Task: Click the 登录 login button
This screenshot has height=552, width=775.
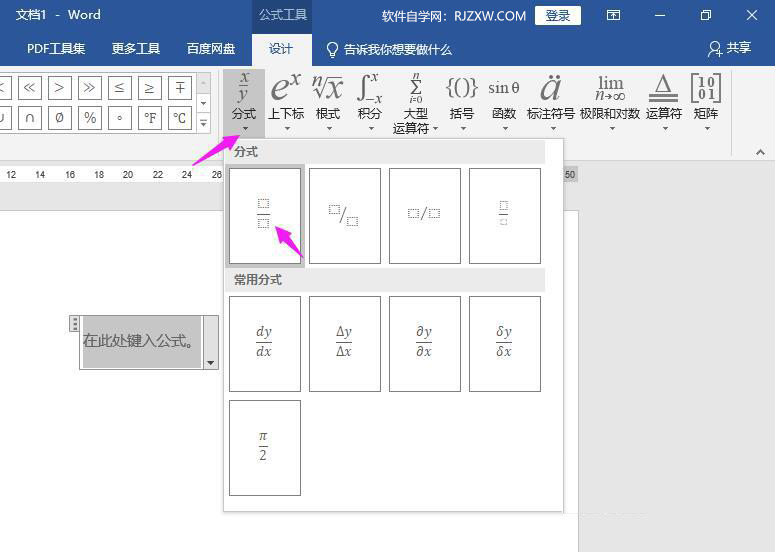Action: click(x=557, y=15)
